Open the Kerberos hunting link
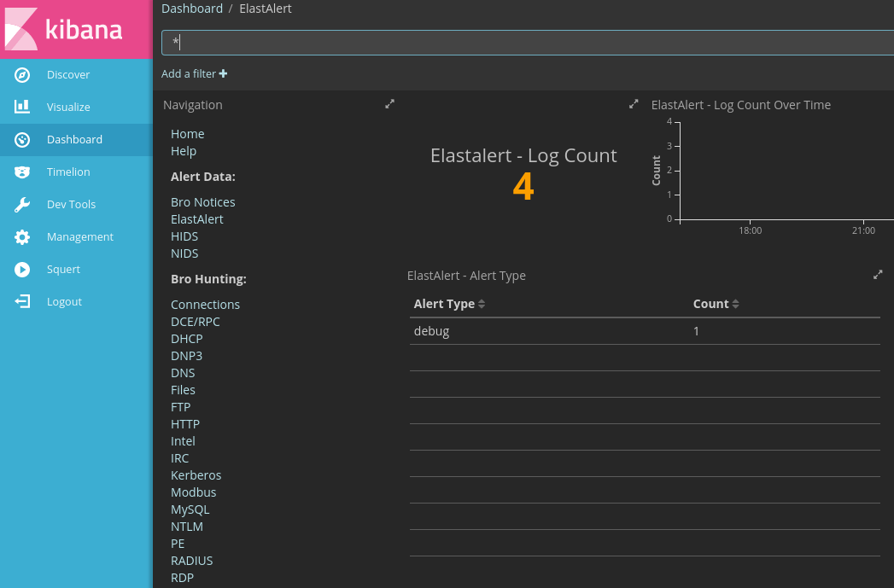The width and height of the screenshot is (894, 588). click(x=196, y=475)
